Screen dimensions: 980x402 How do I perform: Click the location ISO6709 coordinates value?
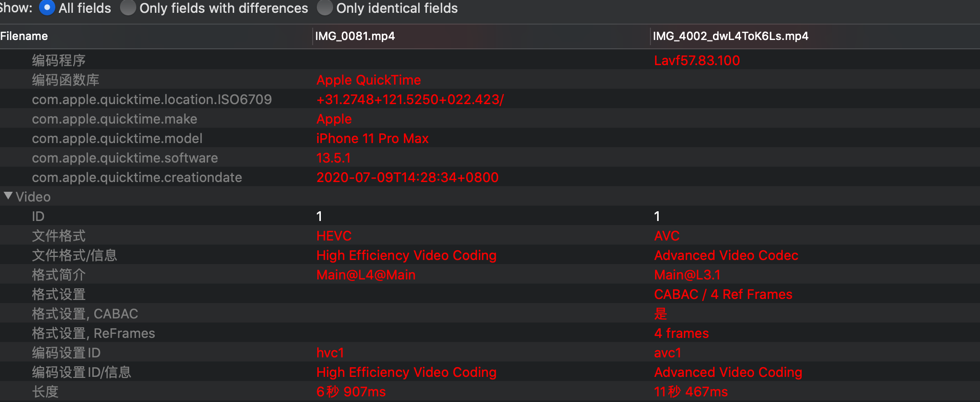(410, 99)
